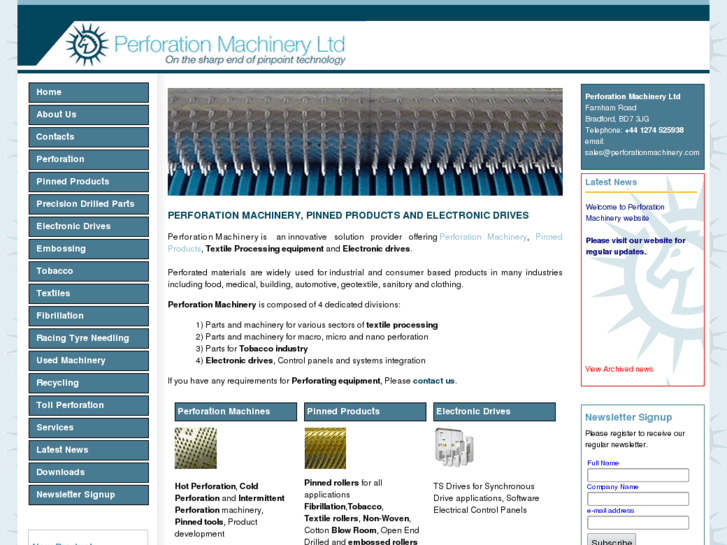Go to Racing Tyre Needling

(x=89, y=338)
